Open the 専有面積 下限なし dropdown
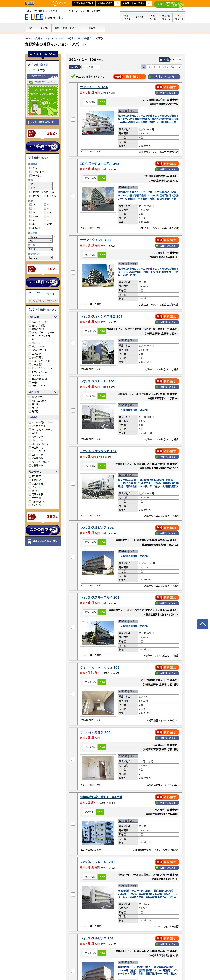210x980 pixels. coord(40,237)
